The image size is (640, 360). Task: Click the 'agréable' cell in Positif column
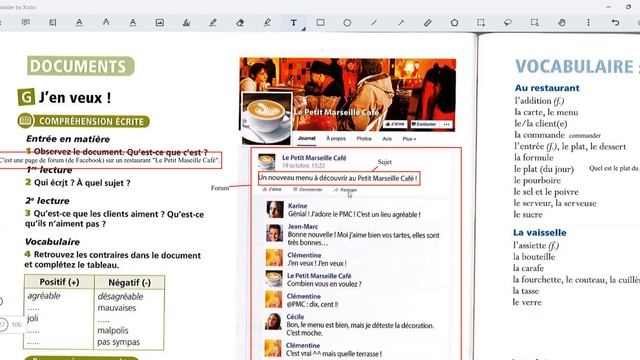coord(44,296)
